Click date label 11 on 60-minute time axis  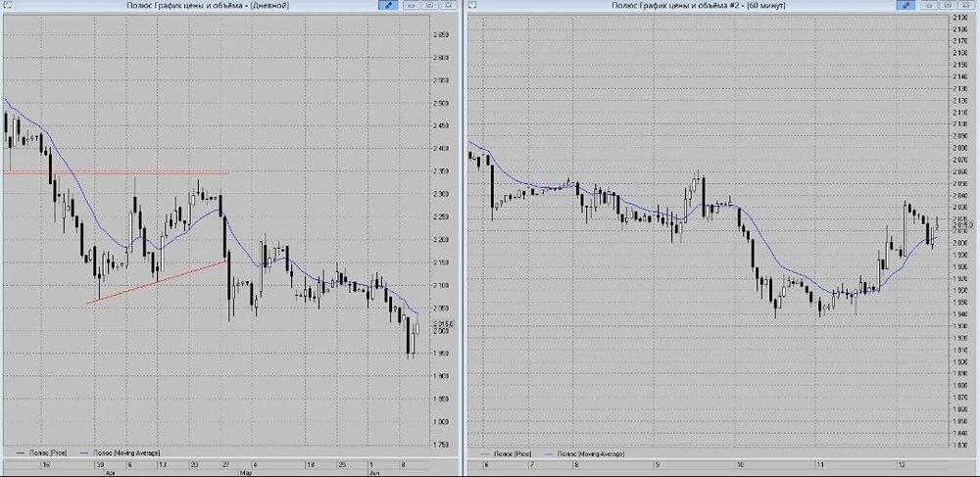coord(819,466)
